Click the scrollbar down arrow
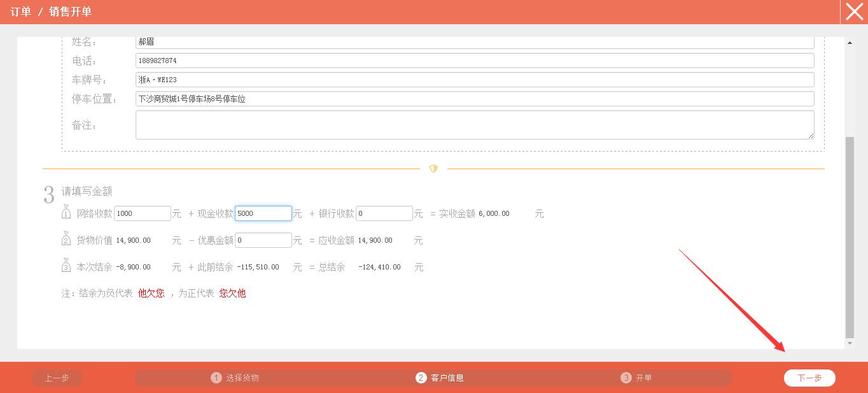The image size is (868, 393). pyautogui.click(x=850, y=343)
